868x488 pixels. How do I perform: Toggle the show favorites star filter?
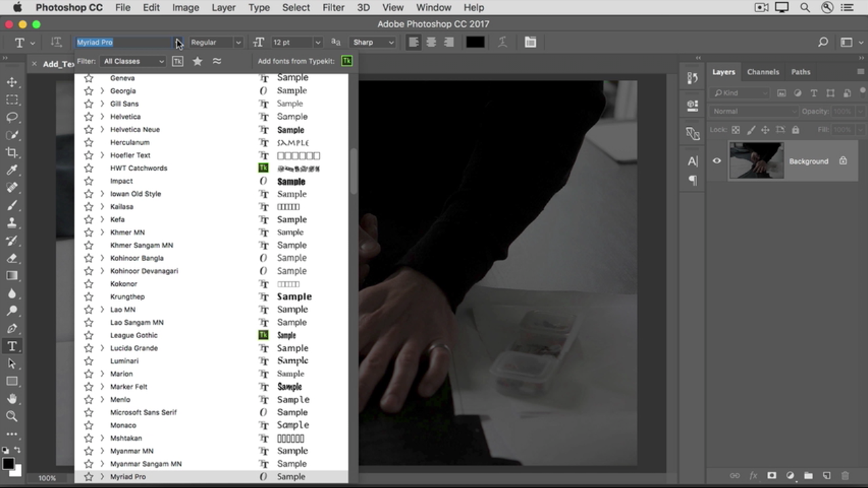click(x=197, y=61)
